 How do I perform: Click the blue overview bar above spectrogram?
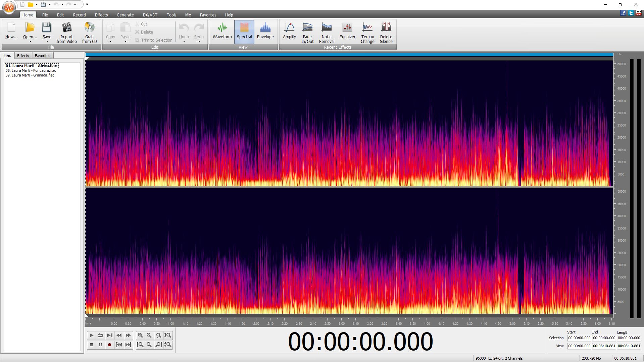(349, 54)
